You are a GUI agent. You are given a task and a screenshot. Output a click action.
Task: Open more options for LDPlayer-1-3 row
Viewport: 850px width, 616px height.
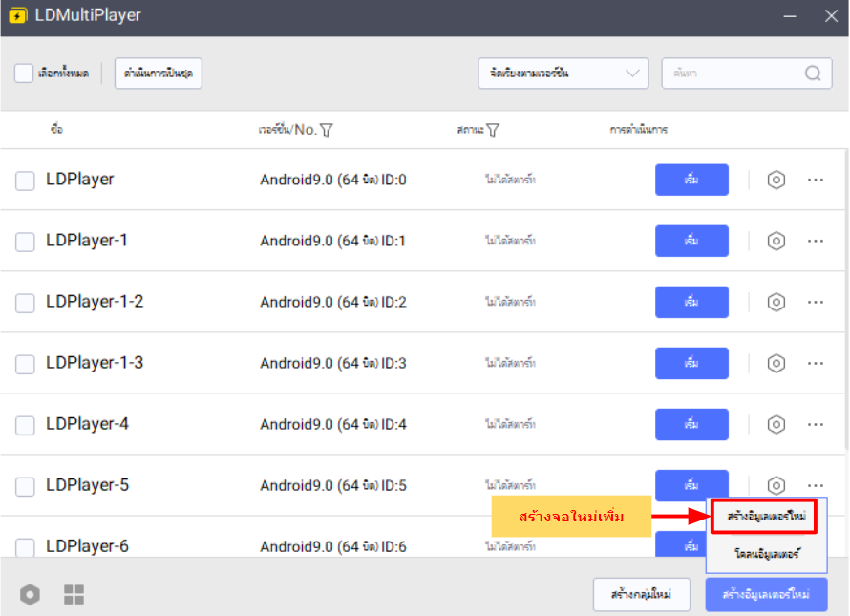816,363
